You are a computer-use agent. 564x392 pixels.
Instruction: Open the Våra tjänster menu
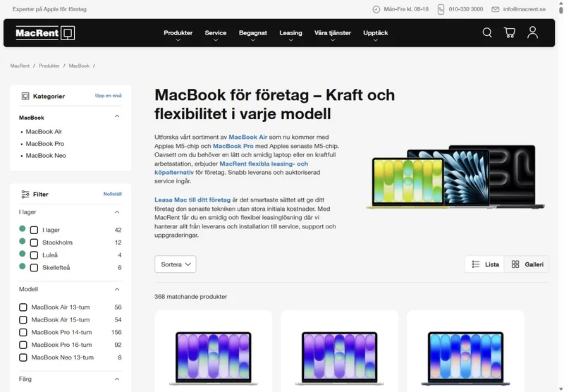[x=332, y=32]
